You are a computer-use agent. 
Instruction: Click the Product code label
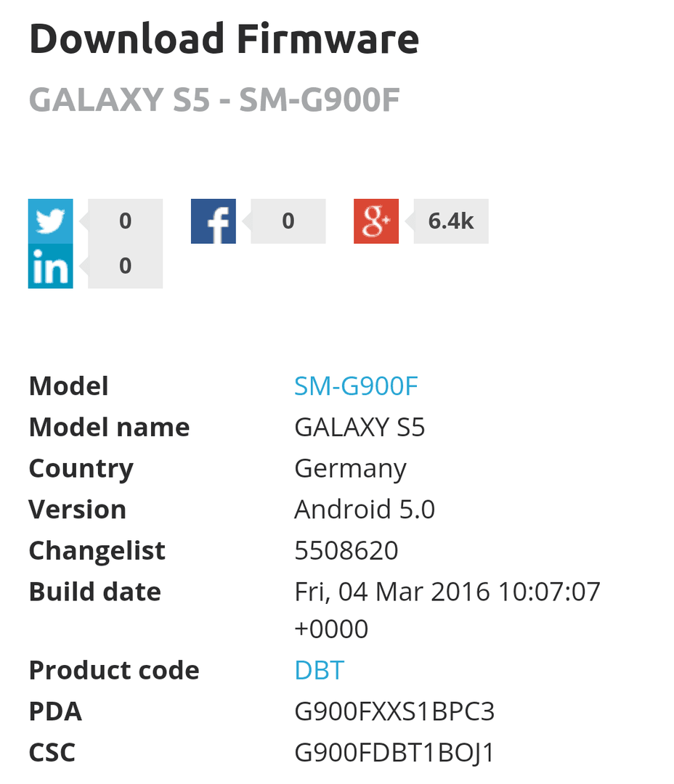pyautogui.click(x=114, y=670)
